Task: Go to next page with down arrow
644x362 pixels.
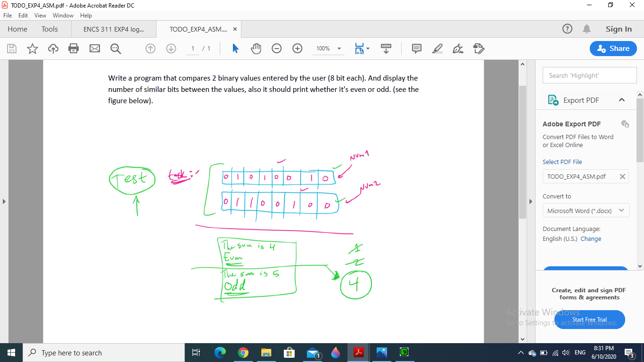Action: (x=171, y=49)
